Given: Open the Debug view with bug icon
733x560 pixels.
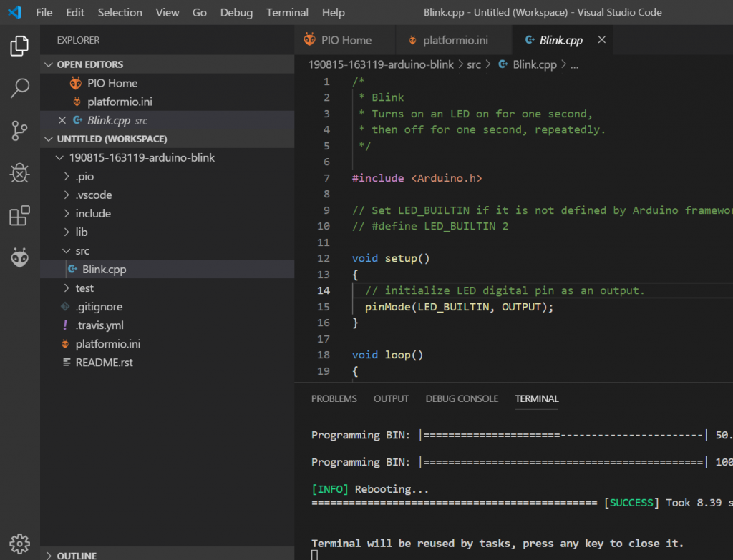Looking at the screenshot, I should coord(19,173).
